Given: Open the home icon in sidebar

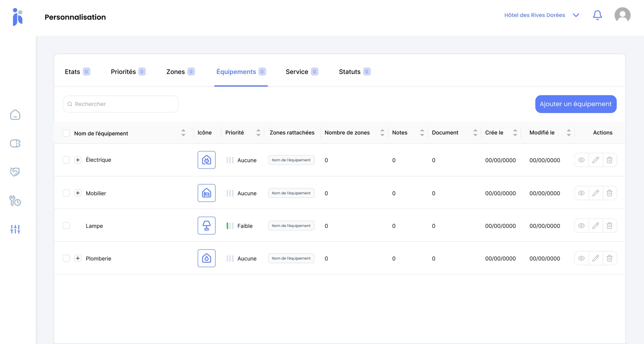Looking at the screenshot, I should [x=15, y=115].
